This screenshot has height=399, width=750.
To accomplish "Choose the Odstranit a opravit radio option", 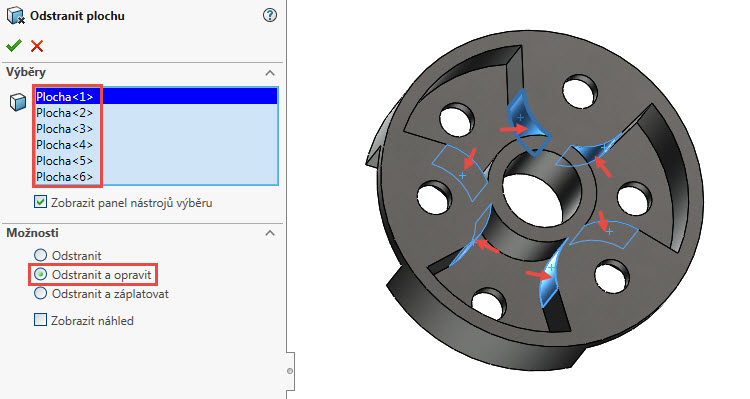I will click(x=41, y=274).
